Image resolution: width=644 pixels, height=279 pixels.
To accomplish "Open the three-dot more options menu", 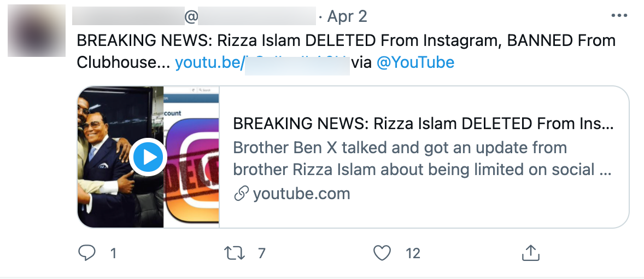I will point(619,16).
